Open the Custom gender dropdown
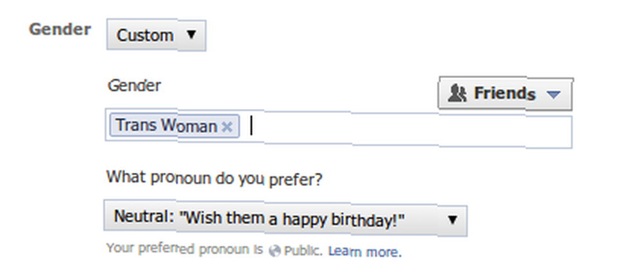 pyautogui.click(x=156, y=35)
